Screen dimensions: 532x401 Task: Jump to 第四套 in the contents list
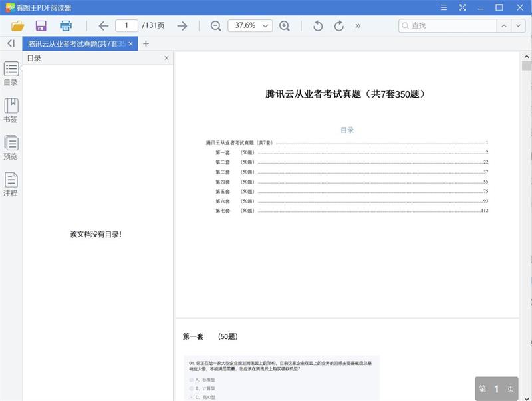tap(352, 182)
